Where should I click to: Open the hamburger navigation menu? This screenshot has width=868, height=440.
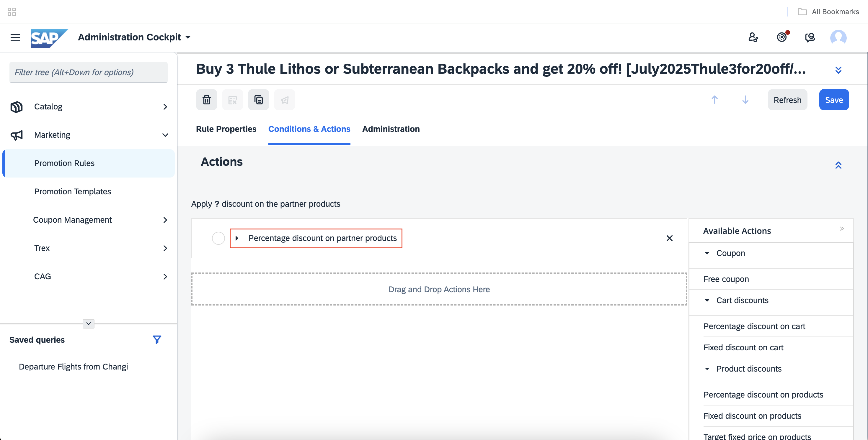pyautogui.click(x=15, y=37)
